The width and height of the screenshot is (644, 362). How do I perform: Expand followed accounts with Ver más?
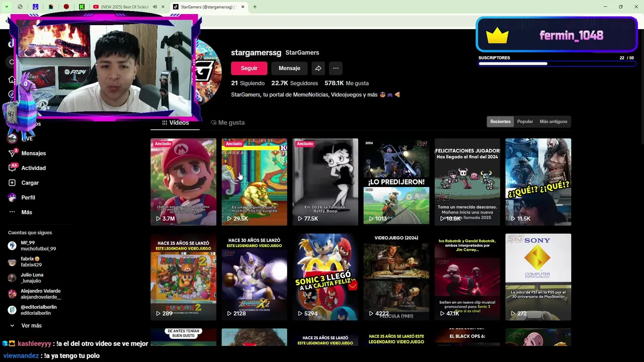[x=25, y=326]
